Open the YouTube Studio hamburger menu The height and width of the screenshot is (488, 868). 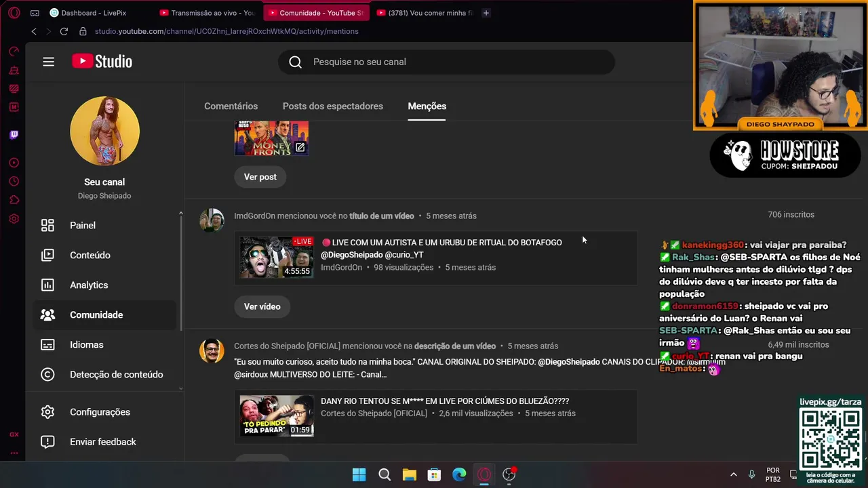coord(48,62)
